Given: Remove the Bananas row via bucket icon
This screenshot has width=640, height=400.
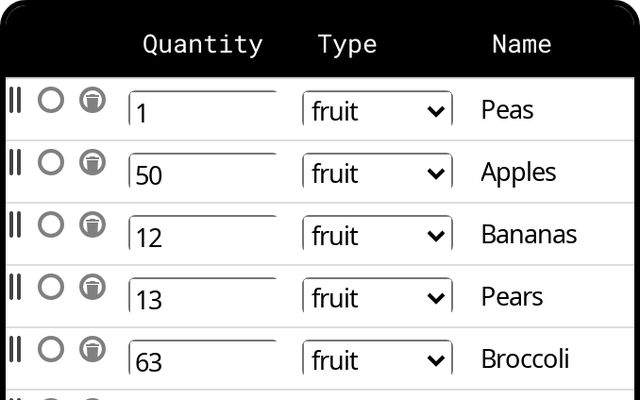Looking at the screenshot, I should click(92, 225).
